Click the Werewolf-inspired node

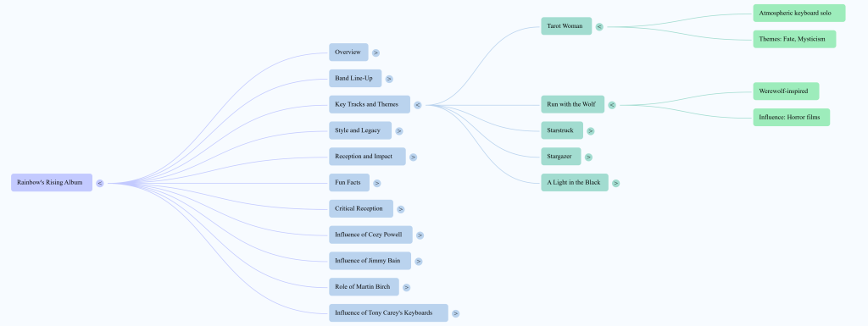click(x=786, y=91)
